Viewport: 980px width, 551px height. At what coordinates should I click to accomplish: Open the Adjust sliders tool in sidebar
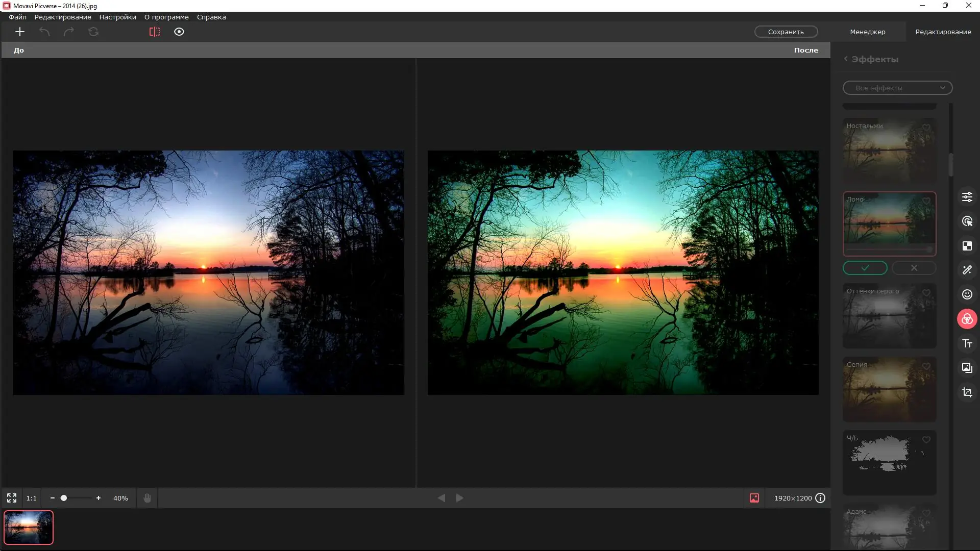coord(967,197)
